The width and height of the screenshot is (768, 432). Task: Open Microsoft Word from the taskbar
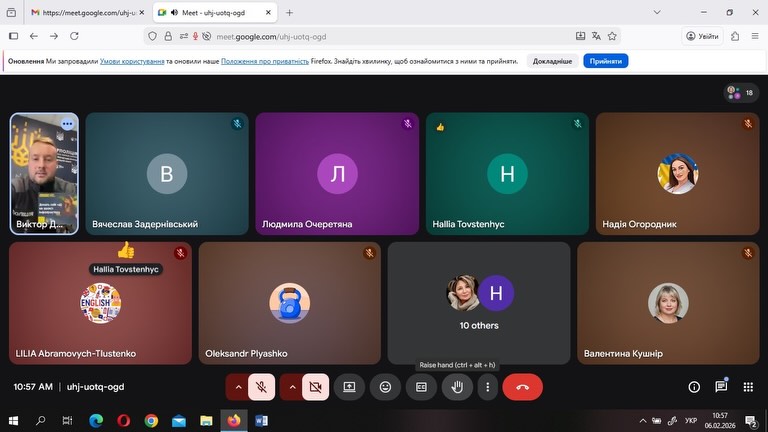coord(261,420)
